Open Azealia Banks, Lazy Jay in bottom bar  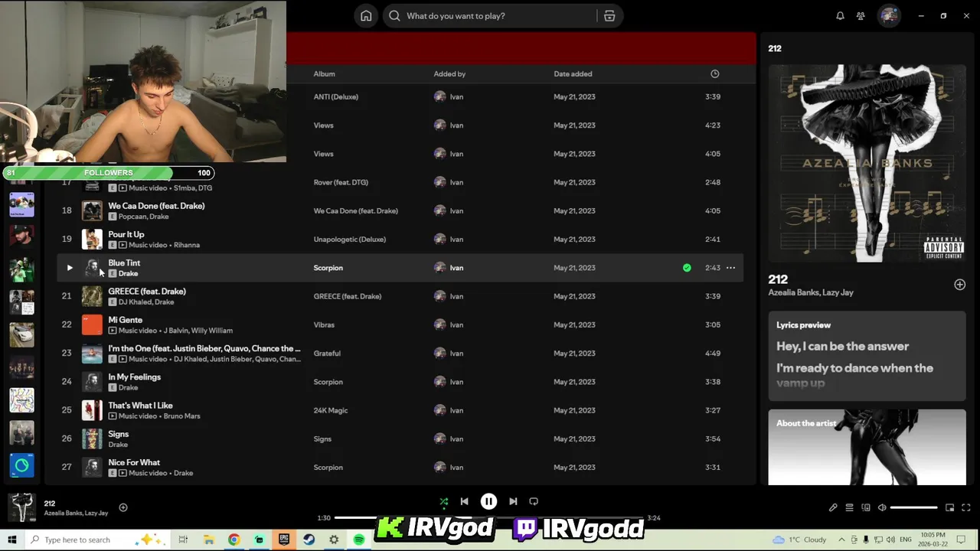(76, 514)
